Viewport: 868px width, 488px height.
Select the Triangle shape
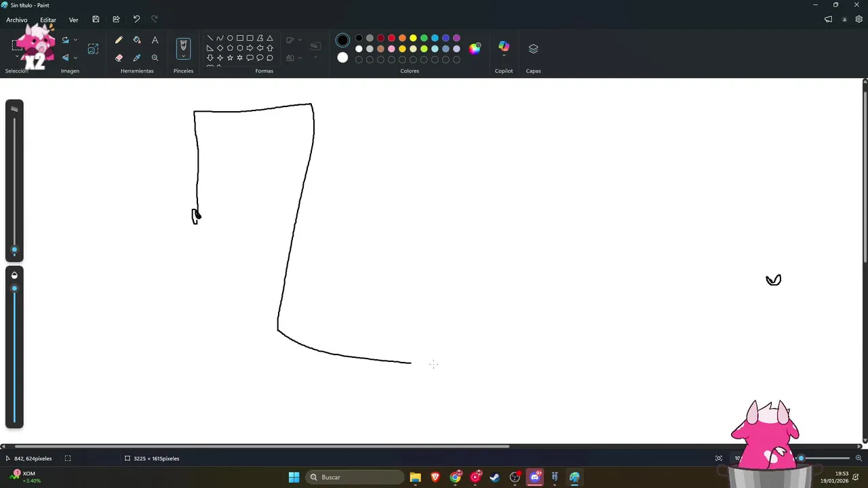click(270, 39)
